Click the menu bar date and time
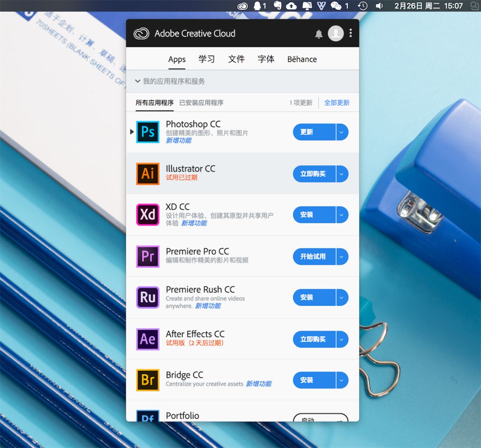Image resolution: width=481 pixels, height=448 pixels. coord(429,6)
